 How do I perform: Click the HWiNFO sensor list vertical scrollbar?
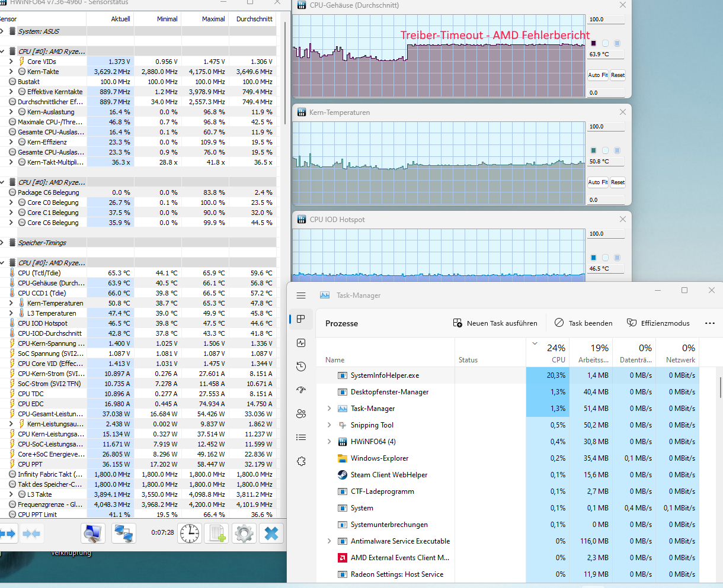tap(285, 74)
